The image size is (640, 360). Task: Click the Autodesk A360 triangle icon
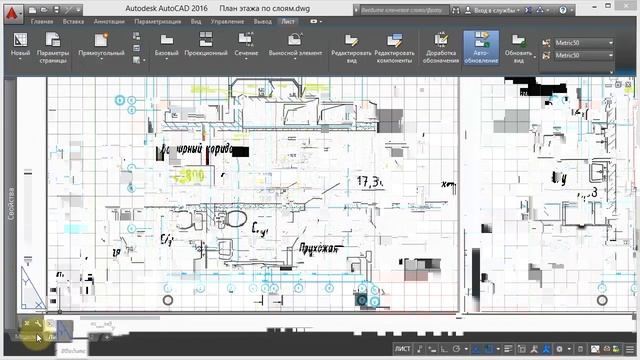pos(540,10)
